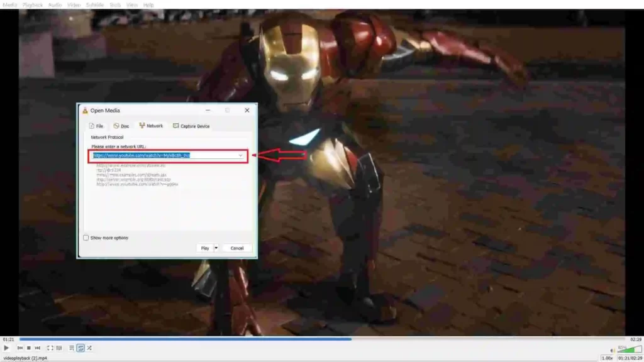Select the Network tab in Open Media
The width and height of the screenshot is (644, 362).
(151, 126)
